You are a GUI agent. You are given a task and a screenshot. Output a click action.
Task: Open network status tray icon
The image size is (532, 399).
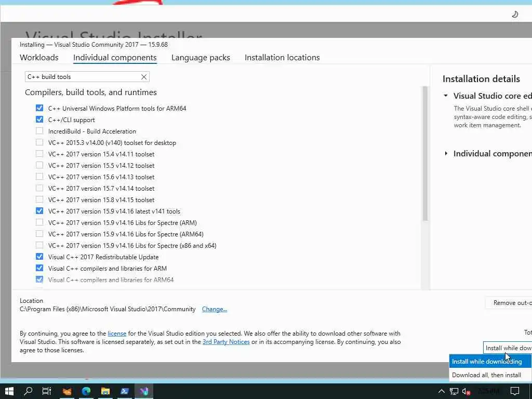pos(454,391)
